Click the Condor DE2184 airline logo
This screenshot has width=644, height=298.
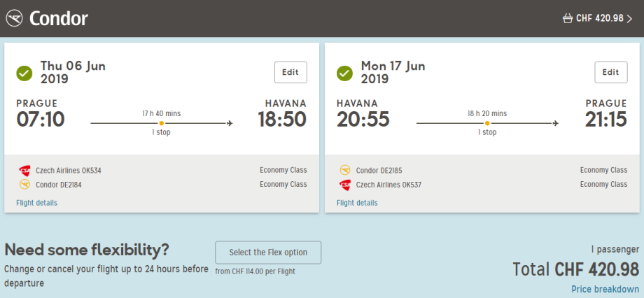click(24, 185)
